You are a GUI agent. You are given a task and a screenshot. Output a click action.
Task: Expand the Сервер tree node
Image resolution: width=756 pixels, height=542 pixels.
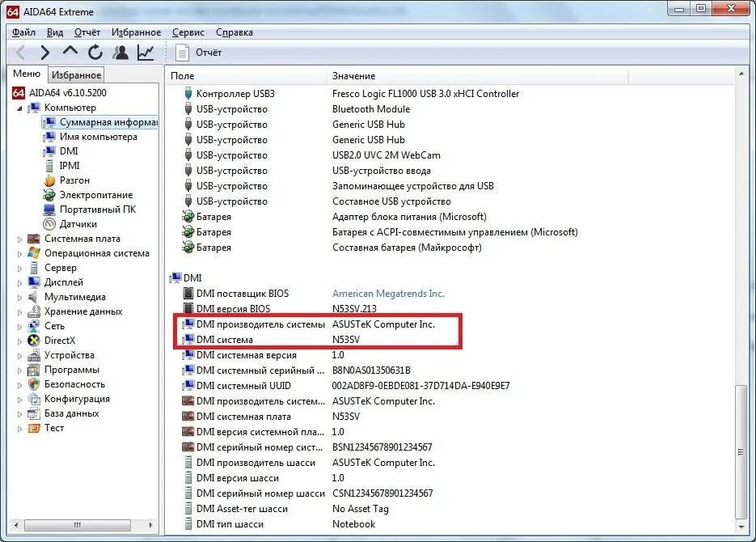(19, 269)
